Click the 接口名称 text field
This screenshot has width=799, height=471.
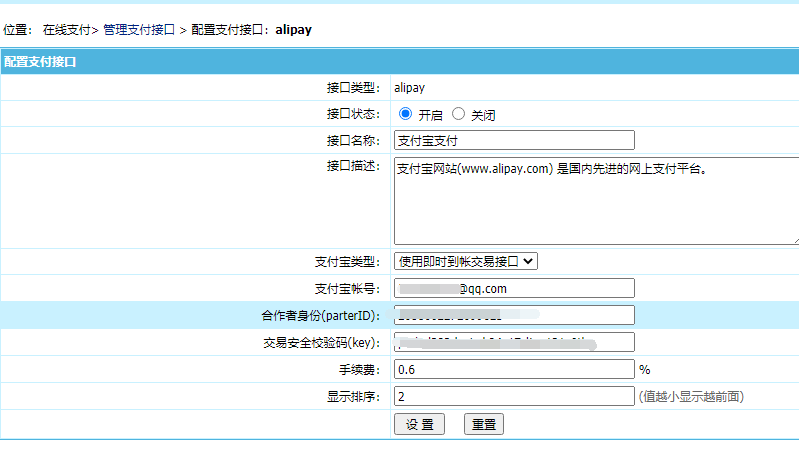(514, 140)
